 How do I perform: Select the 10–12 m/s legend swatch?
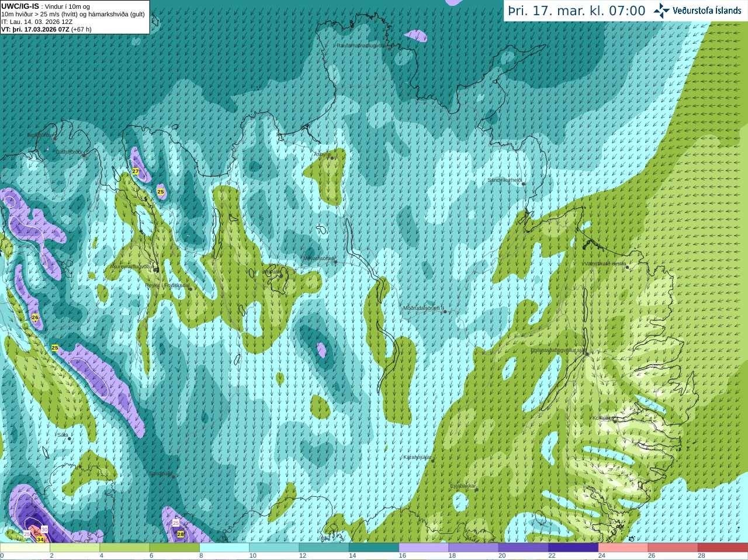pos(274,548)
